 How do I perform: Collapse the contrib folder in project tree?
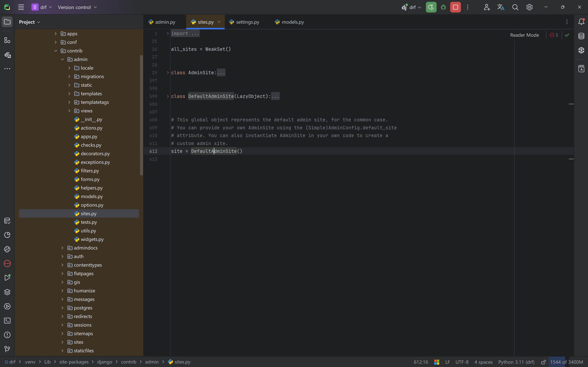tap(56, 51)
